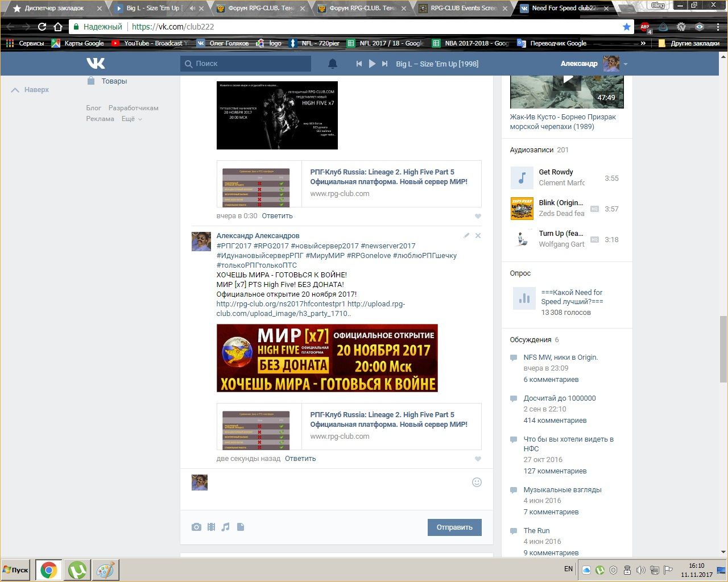
Task: Attach an audio track to the comment
Action: coord(226,527)
